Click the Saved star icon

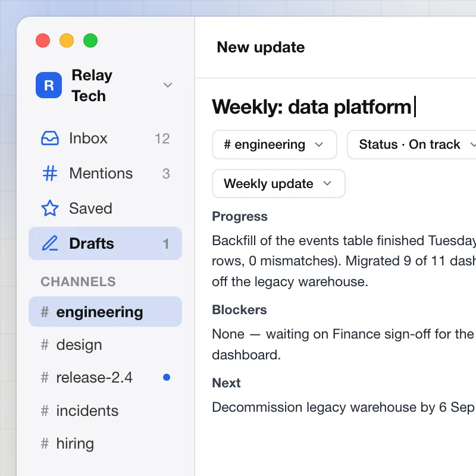50,208
